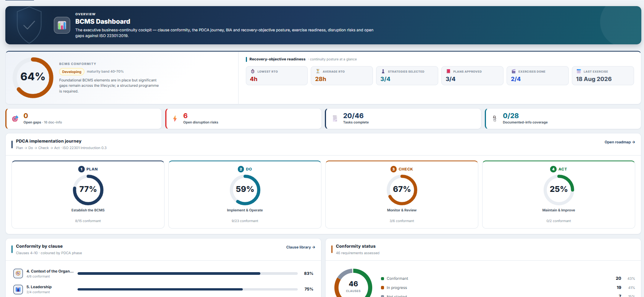Image resolution: width=644 pixels, height=297 pixels.
Task: Click the Developing maturity badge
Action: coord(72,72)
